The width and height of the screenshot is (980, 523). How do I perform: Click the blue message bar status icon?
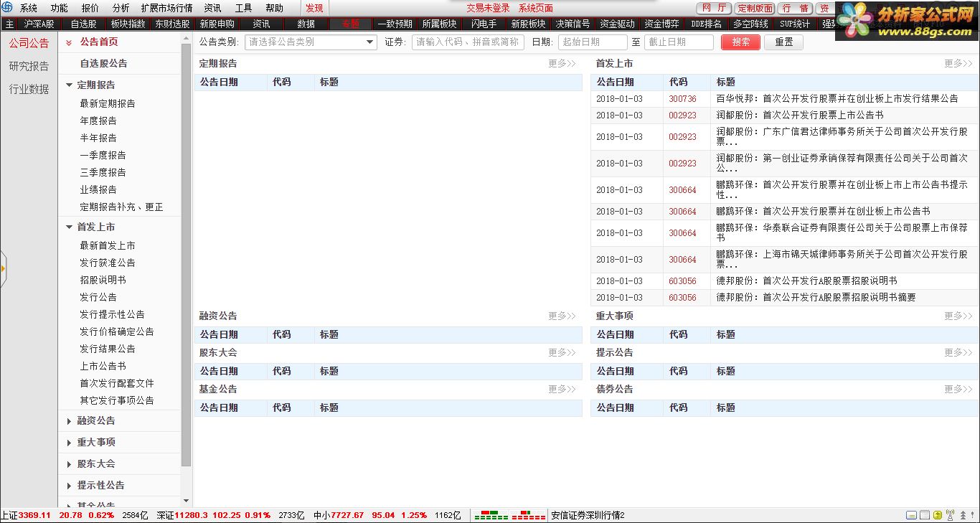click(911, 515)
